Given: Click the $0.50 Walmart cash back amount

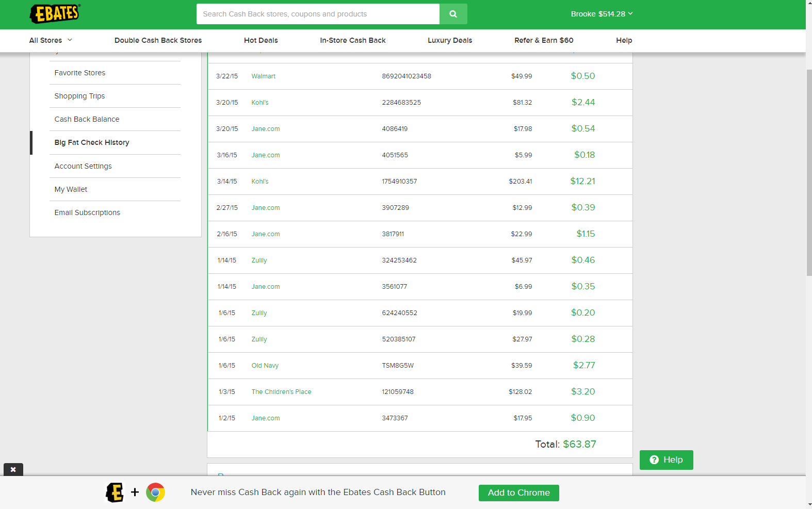Looking at the screenshot, I should click(583, 76).
